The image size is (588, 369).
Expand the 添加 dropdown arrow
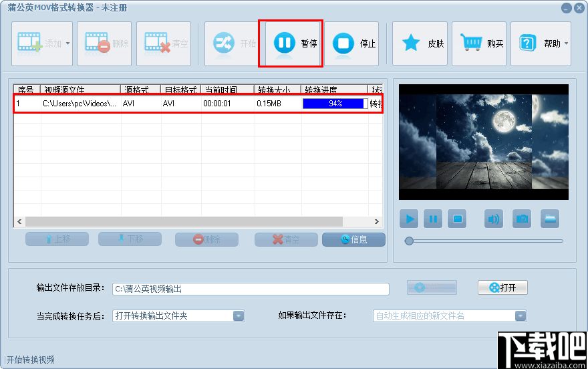[x=68, y=43]
